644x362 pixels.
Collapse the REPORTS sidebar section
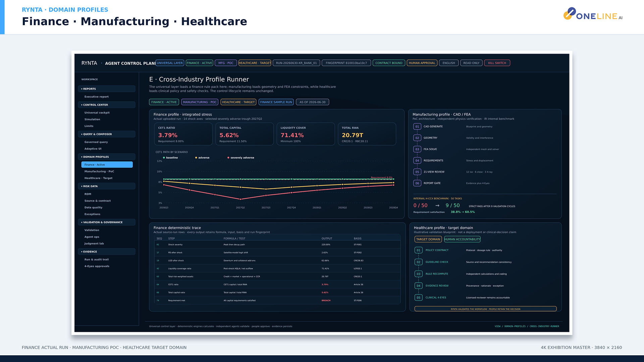[107, 89]
